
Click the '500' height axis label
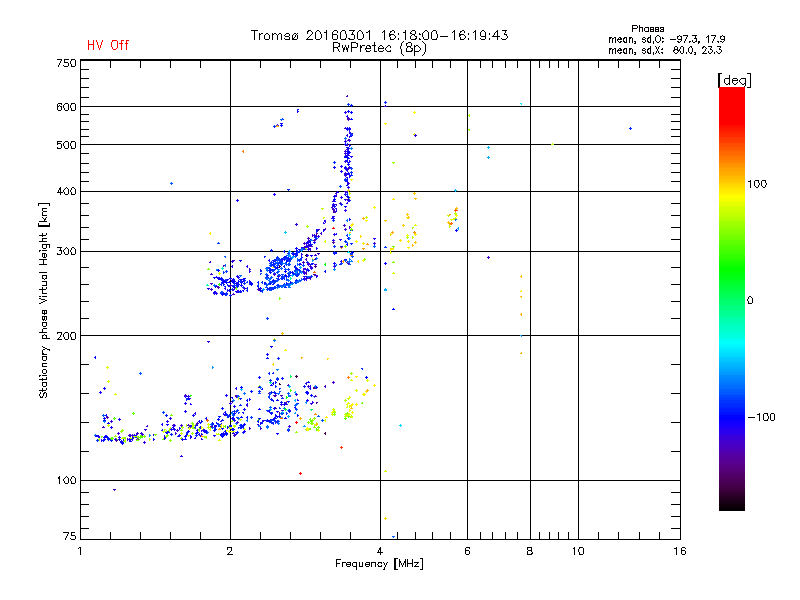click(66, 145)
